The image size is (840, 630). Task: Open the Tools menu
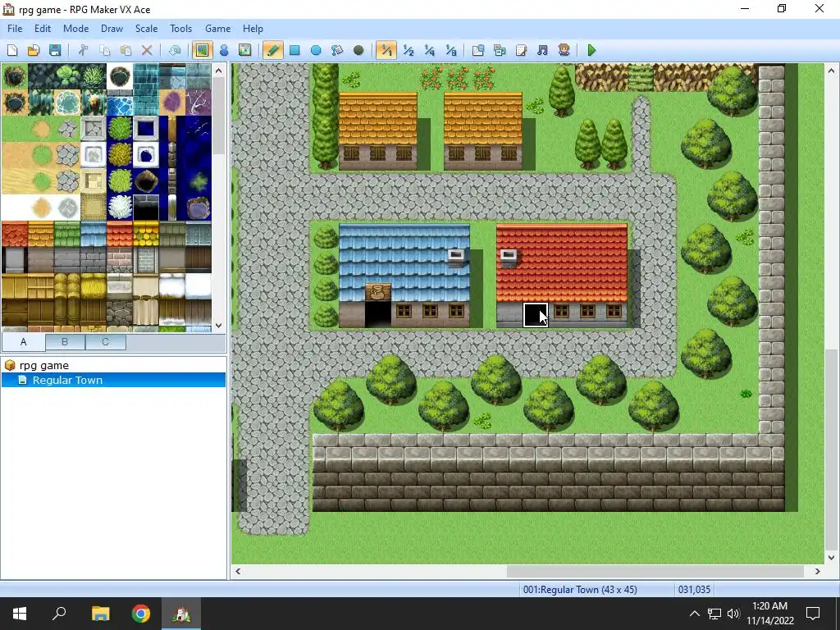click(x=181, y=29)
